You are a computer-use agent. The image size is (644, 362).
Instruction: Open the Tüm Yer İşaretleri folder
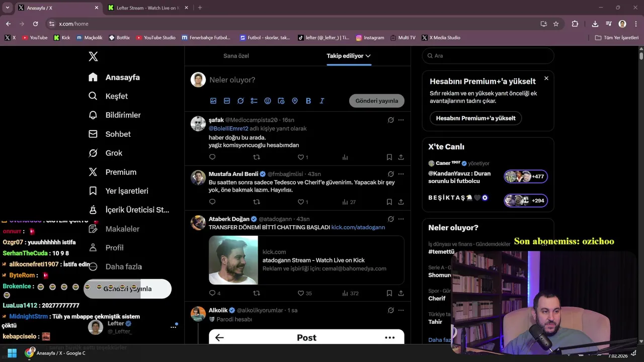click(617, 38)
